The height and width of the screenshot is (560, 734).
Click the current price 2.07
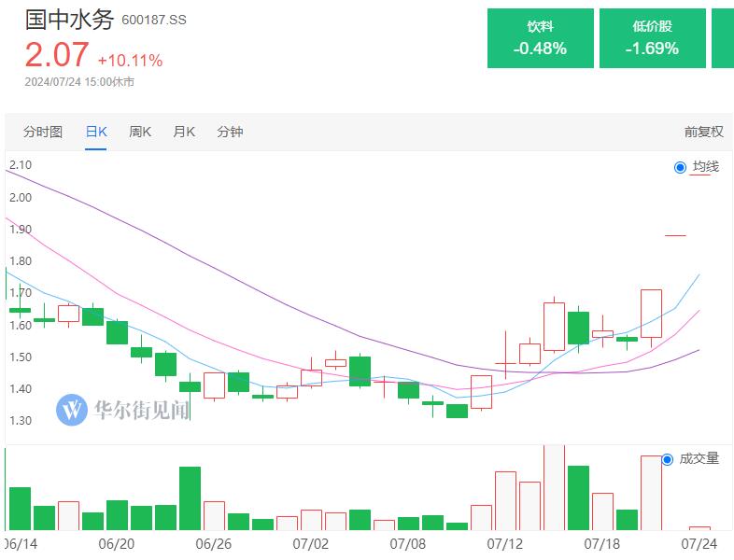pos(56,56)
